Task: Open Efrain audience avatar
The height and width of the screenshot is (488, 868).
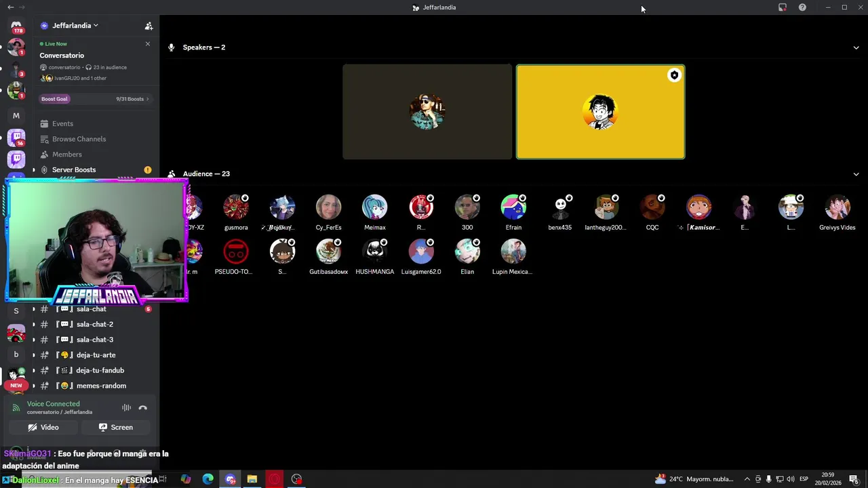Action: point(513,207)
